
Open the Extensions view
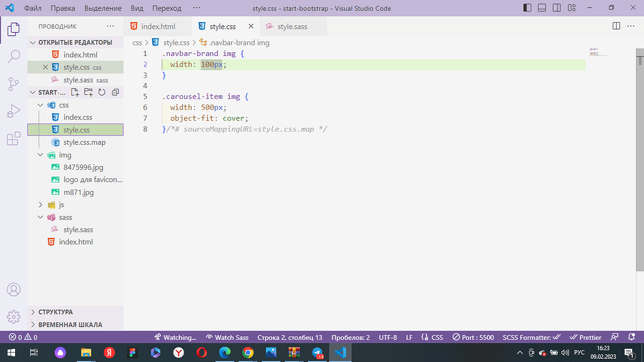(13, 139)
